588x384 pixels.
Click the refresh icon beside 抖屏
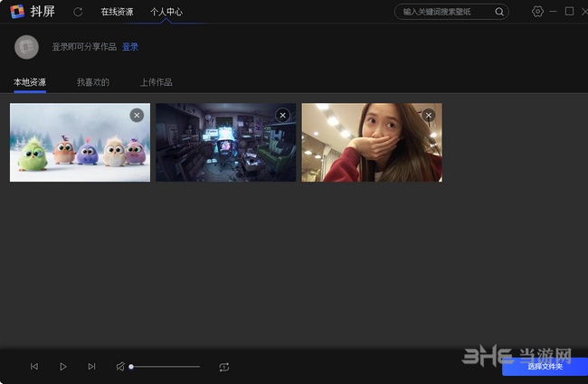[78, 12]
